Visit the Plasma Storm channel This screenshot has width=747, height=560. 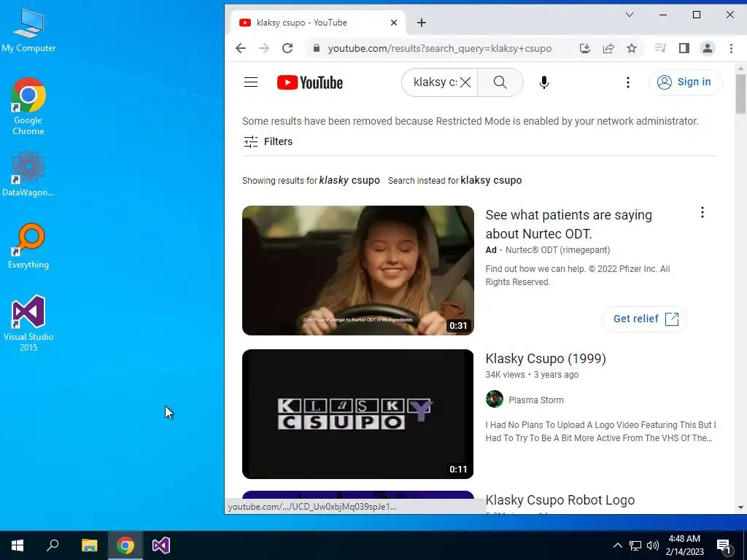pyautogui.click(x=536, y=400)
